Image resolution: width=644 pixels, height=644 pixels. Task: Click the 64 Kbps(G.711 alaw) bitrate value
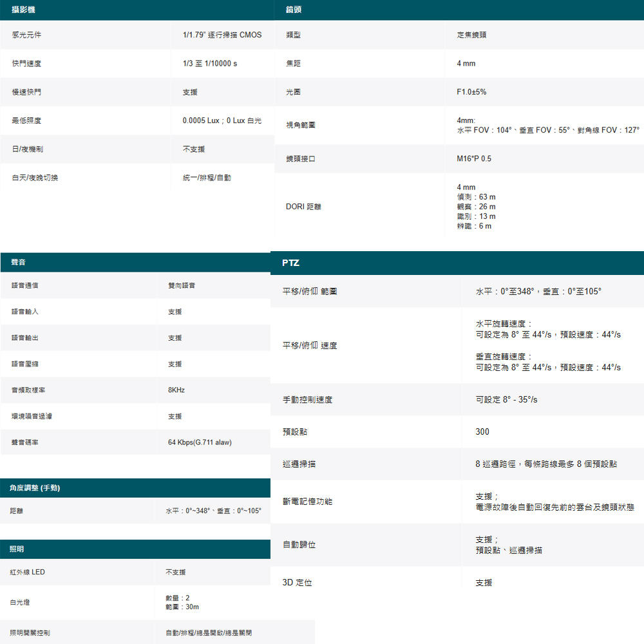(200, 442)
